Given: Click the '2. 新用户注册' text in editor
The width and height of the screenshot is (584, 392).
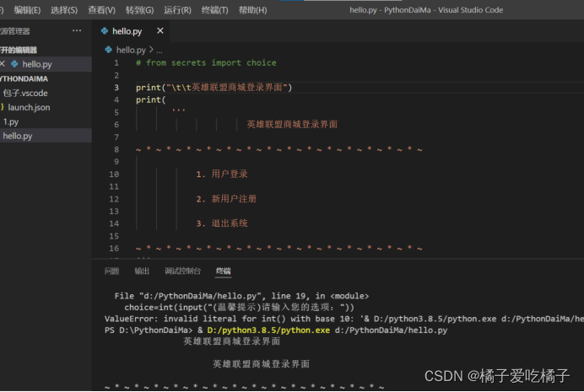Looking at the screenshot, I should pyautogui.click(x=226, y=199).
